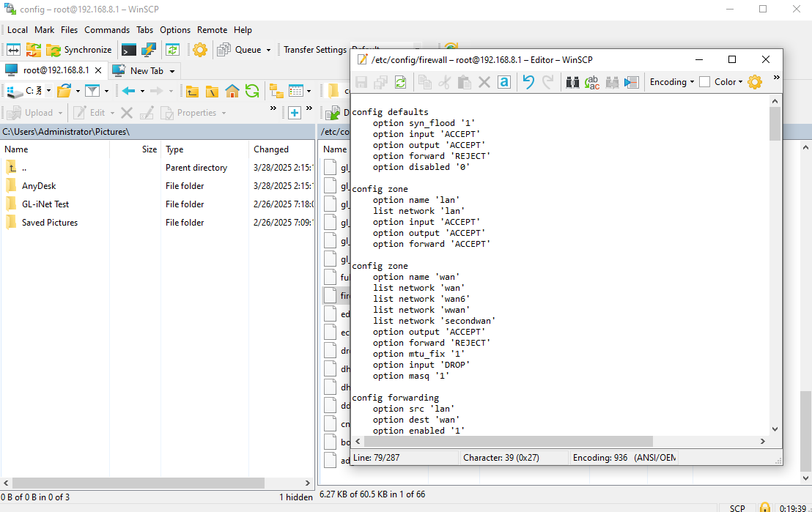Image resolution: width=812 pixels, height=512 pixels.
Task: Open the Tabs menu
Action: click(x=145, y=30)
